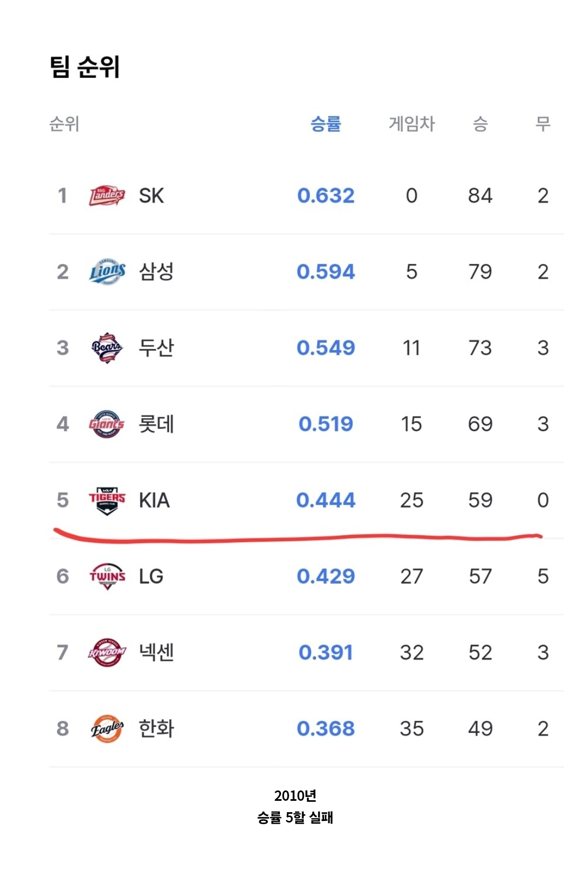
Task: Click the LG Twins team logo
Action: [x=107, y=577]
